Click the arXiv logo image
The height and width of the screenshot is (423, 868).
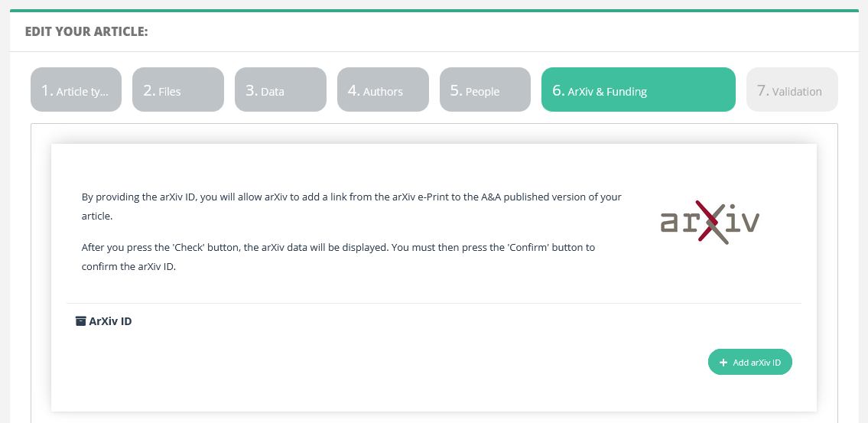(x=710, y=222)
